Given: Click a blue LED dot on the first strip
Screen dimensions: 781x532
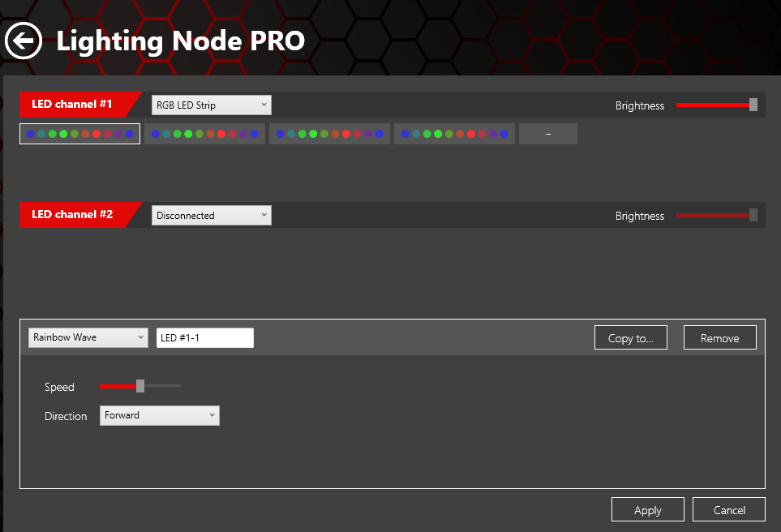Looking at the screenshot, I should [29, 133].
